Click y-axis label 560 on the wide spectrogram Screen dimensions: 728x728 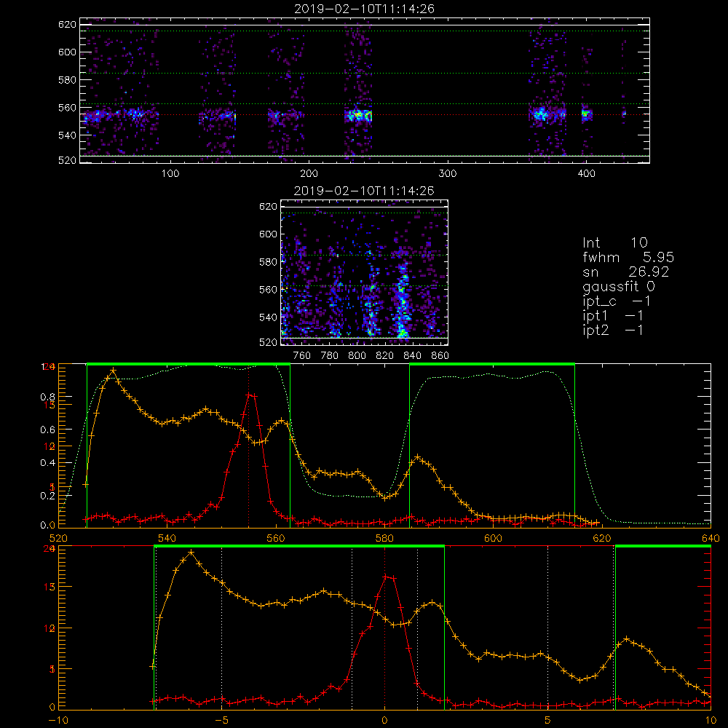point(67,108)
